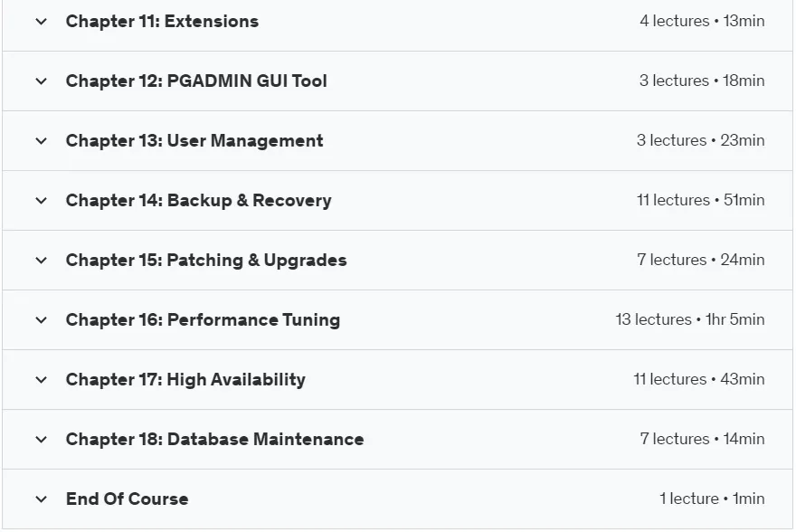Open Chapter 18: Database Maintenance title
The width and height of the screenshot is (796, 532).
[214, 439]
